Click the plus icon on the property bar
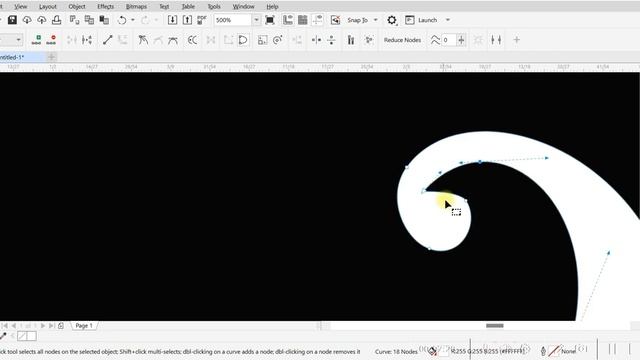 pyautogui.click(x=517, y=40)
